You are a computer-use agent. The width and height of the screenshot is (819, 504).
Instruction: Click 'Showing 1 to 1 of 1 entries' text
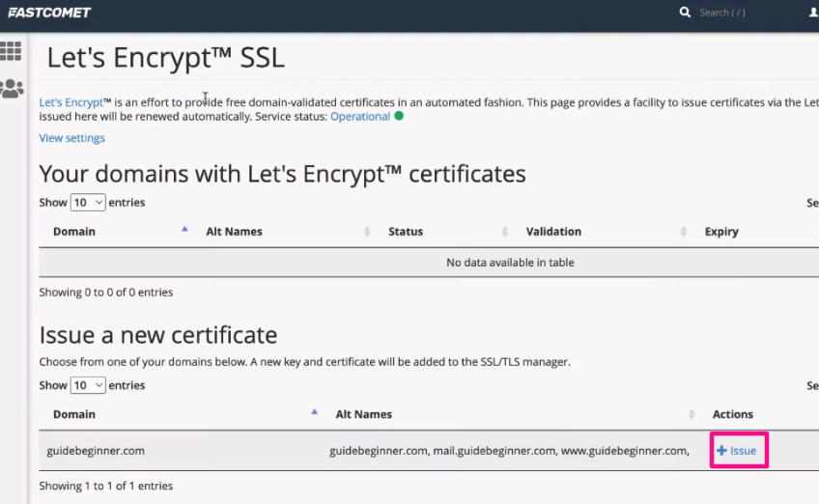(106, 486)
